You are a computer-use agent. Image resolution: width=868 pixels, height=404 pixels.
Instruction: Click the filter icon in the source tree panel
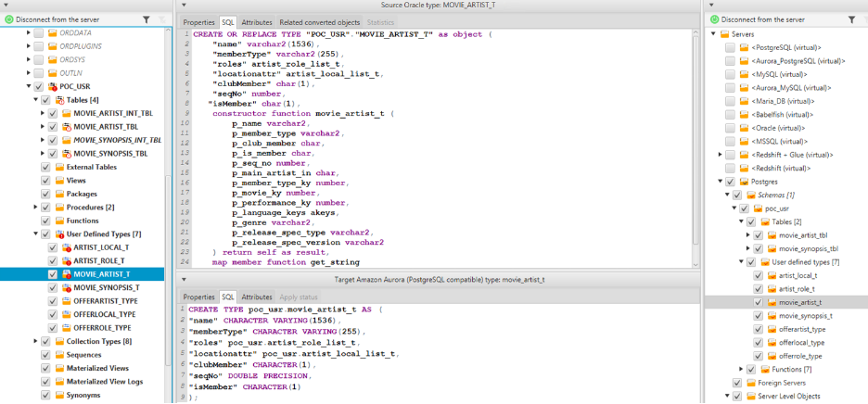click(x=147, y=19)
